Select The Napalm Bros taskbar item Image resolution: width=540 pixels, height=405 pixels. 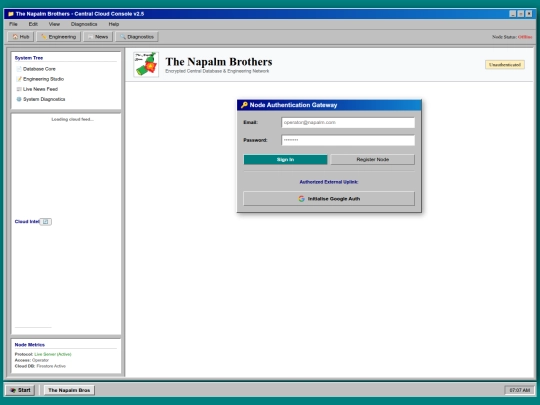coord(69,390)
